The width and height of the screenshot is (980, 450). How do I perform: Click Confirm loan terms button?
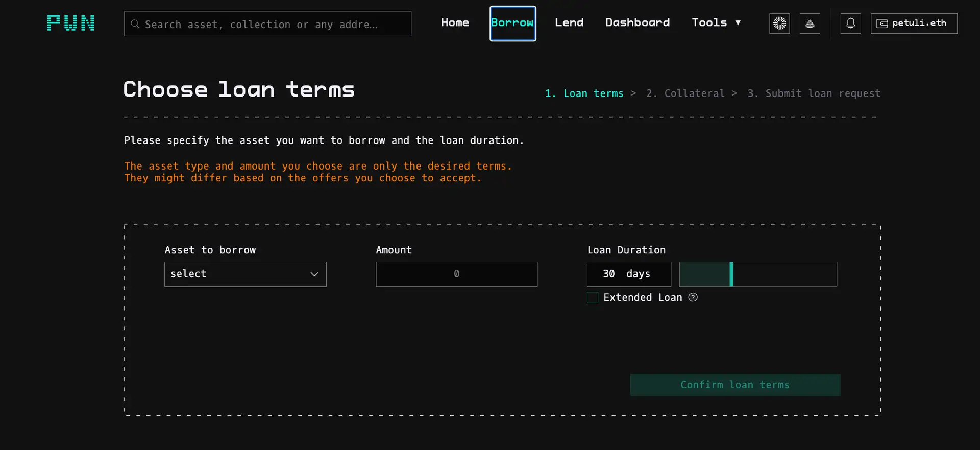(734, 385)
